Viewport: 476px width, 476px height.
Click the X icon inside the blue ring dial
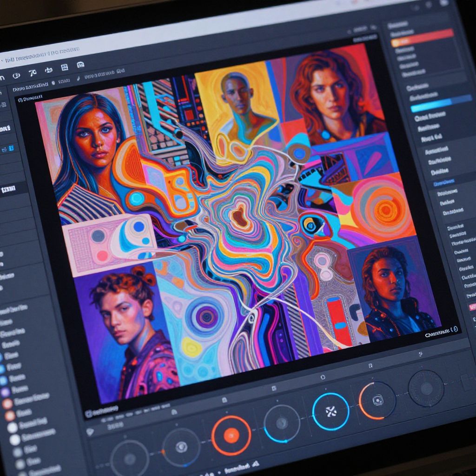(x=331, y=411)
